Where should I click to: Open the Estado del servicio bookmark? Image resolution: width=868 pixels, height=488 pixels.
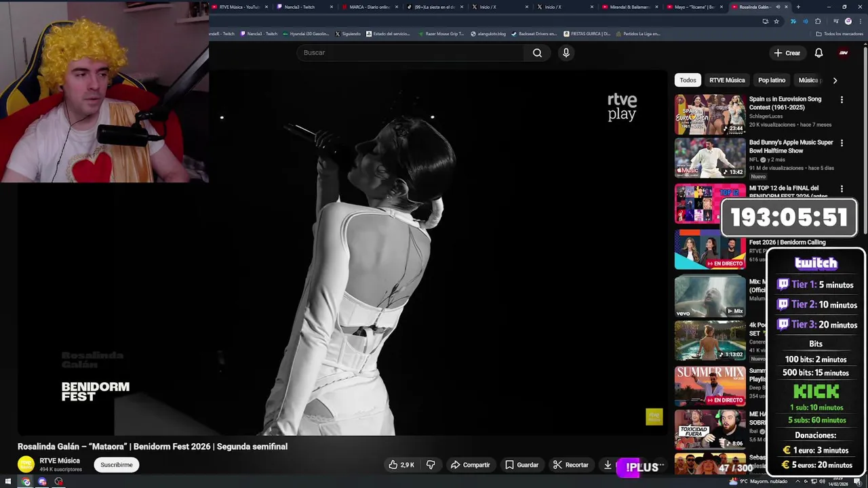tap(389, 34)
